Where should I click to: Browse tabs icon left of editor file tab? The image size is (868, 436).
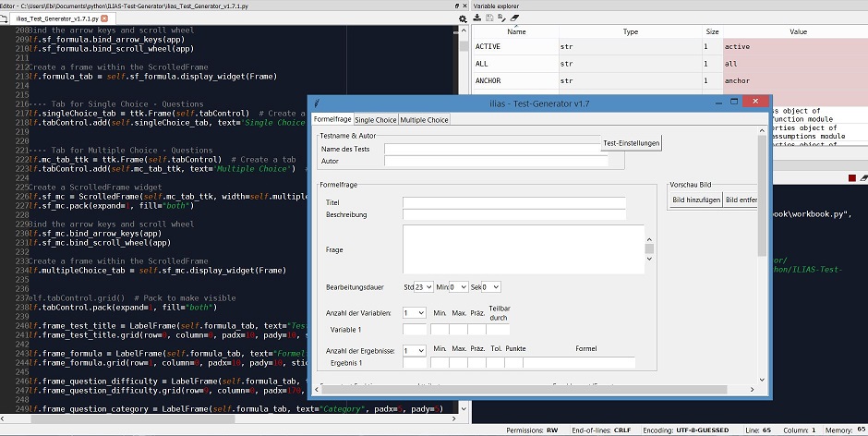[4, 18]
